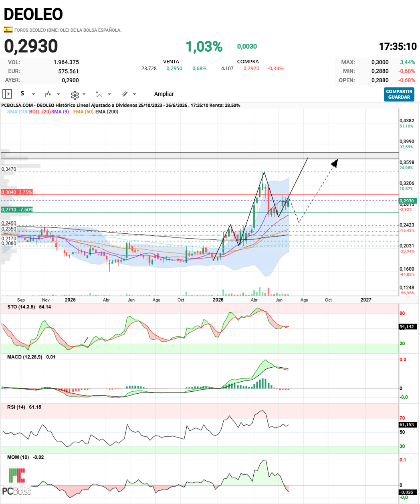Image resolution: width=420 pixels, height=504 pixels.
Task: Click the EUR value 575.561
Action: tap(69, 71)
